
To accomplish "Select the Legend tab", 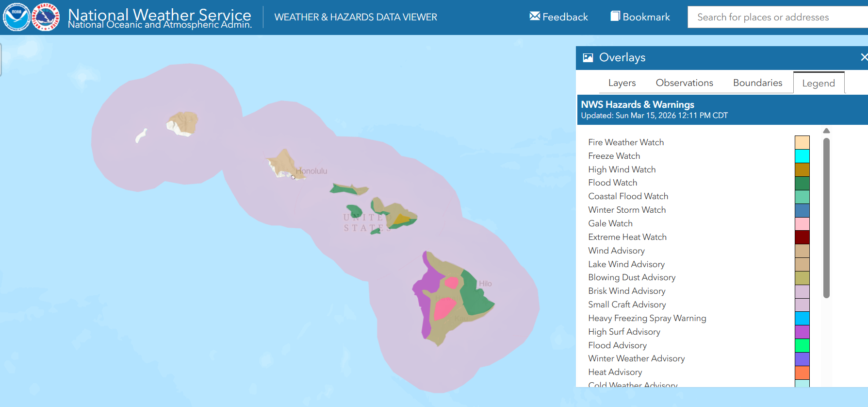I will point(819,83).
